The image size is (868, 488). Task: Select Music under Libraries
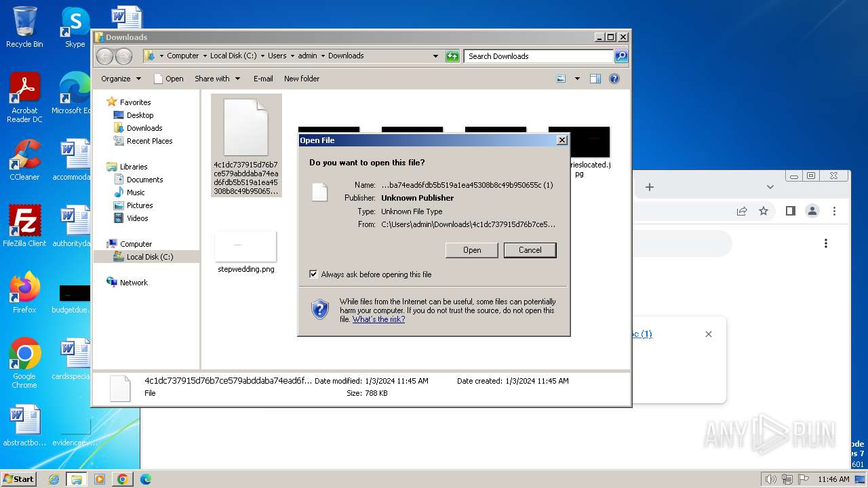click(136, 192)
